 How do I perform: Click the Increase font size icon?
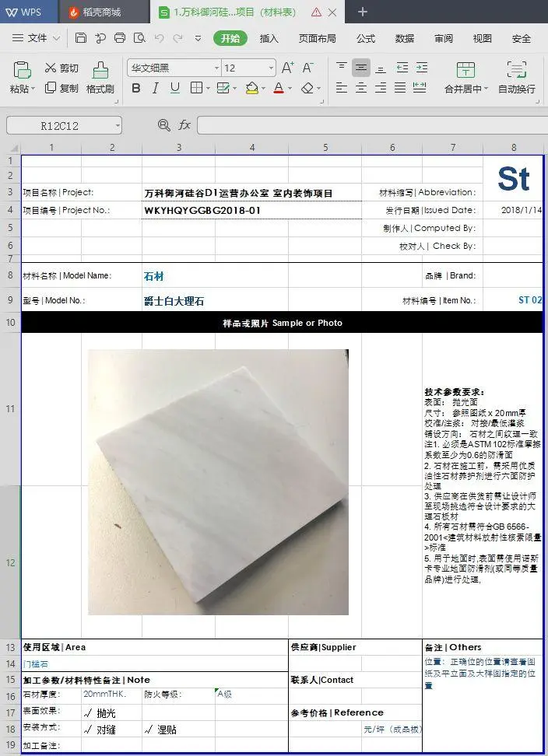288,68
